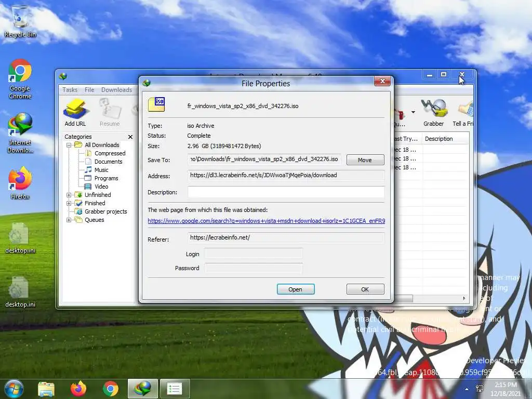Close the File Properties dialog
The height and width of the screenshot is (399, 532).
pyautogui.click(x=382, y=81)
